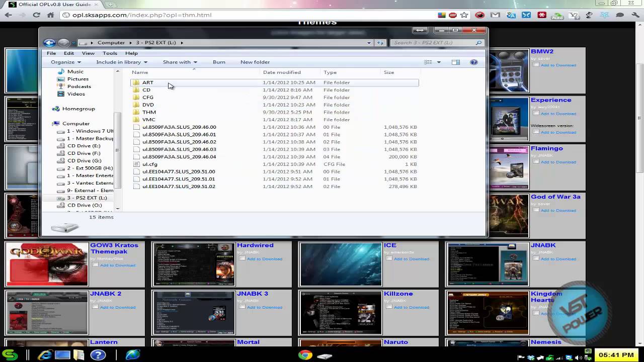Select the ART folder
This screenshot has width=644, height=362.
[x=274, y=82]
